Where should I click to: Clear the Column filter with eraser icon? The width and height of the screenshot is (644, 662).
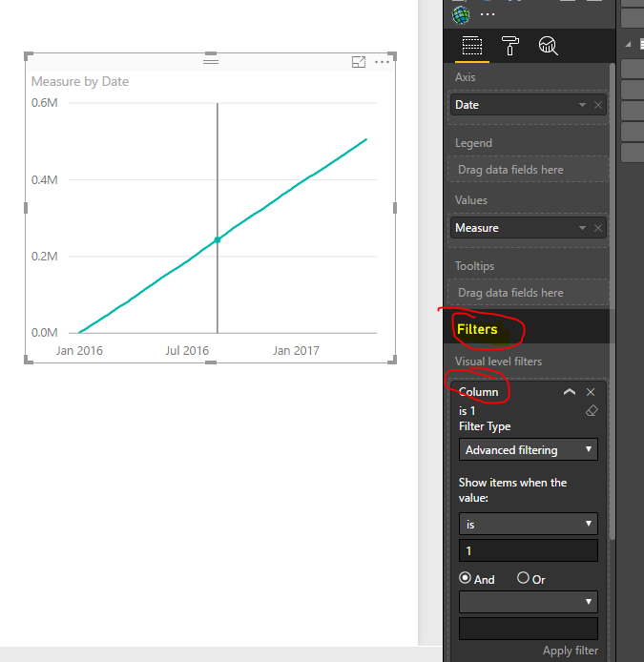click(592, 411)
